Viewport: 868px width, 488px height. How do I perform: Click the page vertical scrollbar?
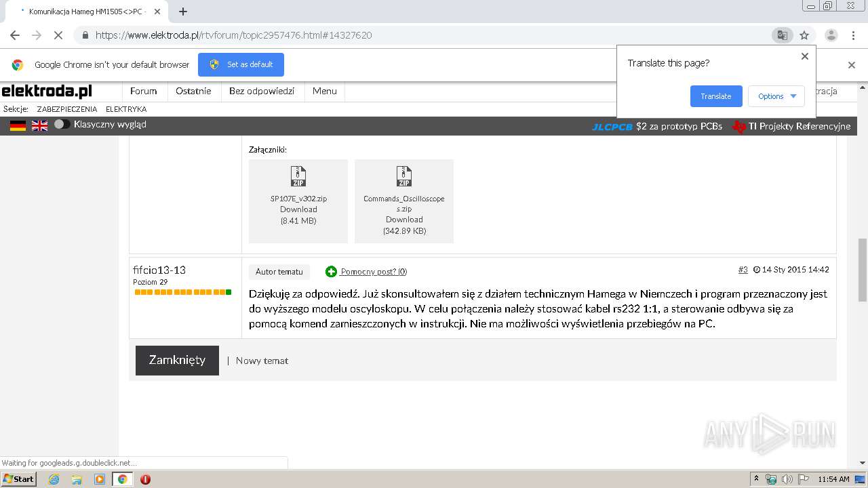[x=863, y=270]
